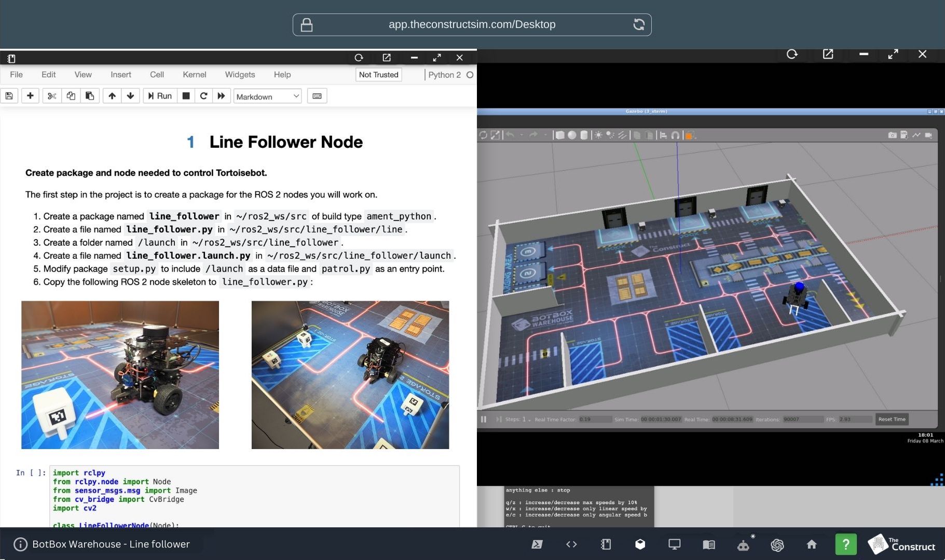945x560 pixels.
Task: Pause the Gazebo simulation
Action: [x=484, y=419]
